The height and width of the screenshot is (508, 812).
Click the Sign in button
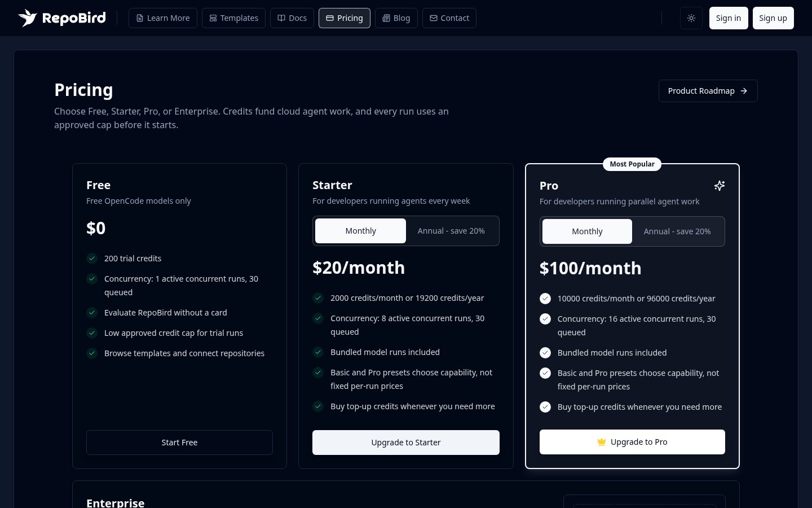(x=729, y=18)
